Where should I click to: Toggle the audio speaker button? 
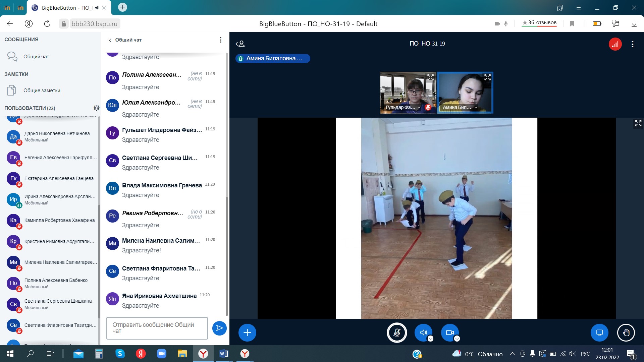tap(423, 333)
